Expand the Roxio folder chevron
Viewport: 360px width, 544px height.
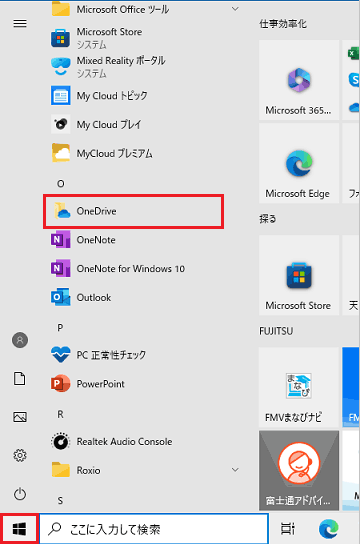(x=235, y=470)
